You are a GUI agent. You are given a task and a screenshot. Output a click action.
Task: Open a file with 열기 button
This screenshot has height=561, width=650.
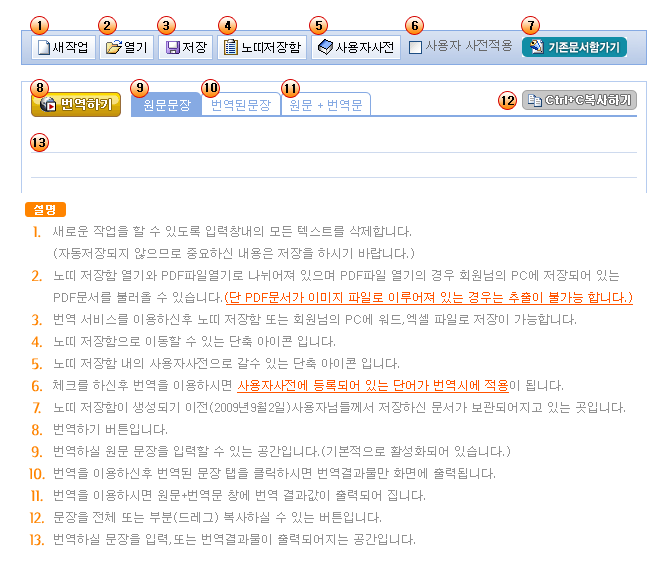(126, 47)
